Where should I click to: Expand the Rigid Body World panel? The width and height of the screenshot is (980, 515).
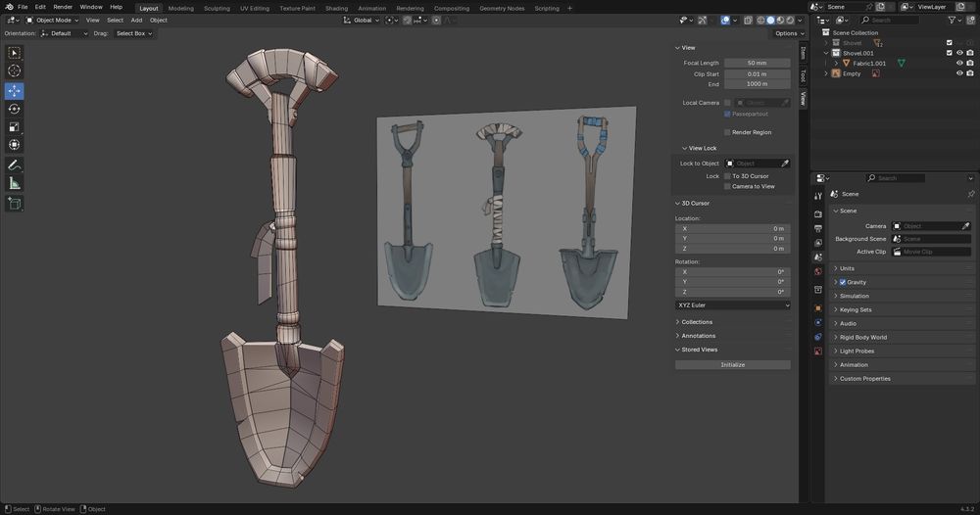[862, 337]
